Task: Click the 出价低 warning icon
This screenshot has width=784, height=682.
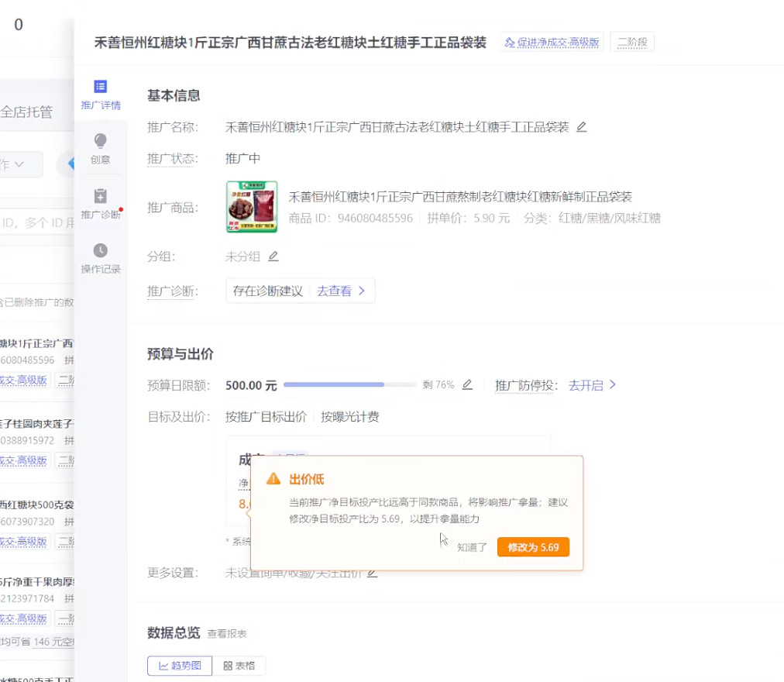Action: 273,479
